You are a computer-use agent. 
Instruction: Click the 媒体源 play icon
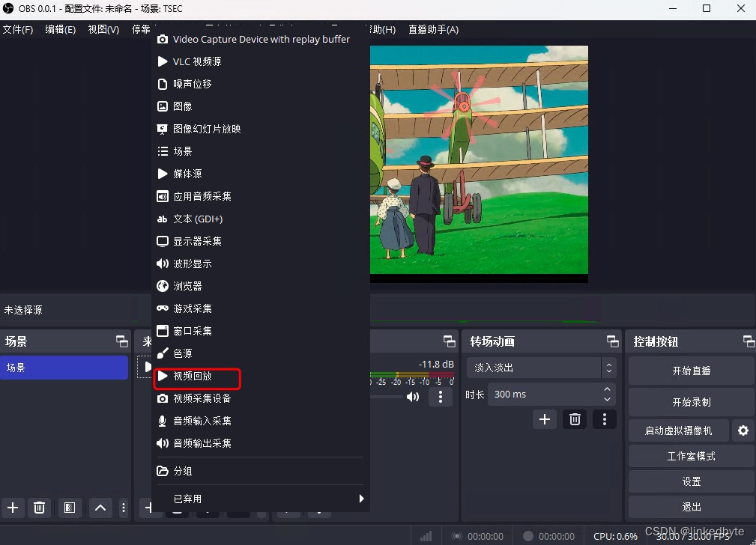click(x=163, y=174)
